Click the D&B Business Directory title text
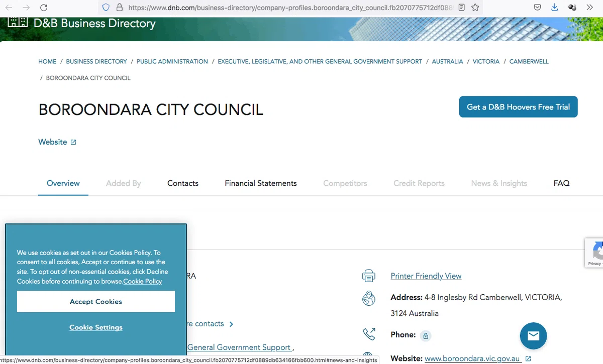Screen dimensions: 603x364 point(94,23)
